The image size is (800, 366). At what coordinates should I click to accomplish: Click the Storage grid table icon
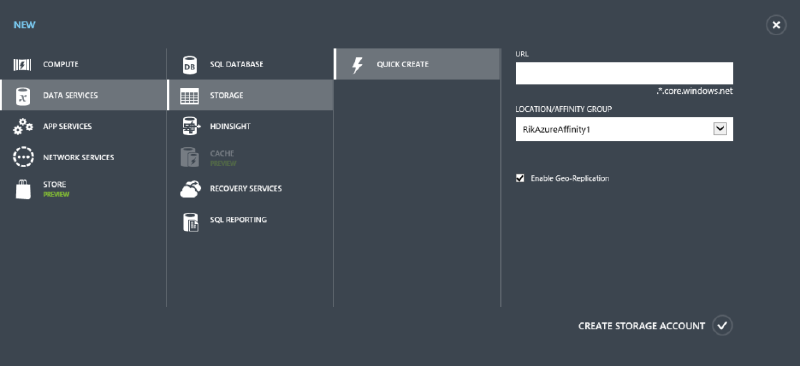190,95
